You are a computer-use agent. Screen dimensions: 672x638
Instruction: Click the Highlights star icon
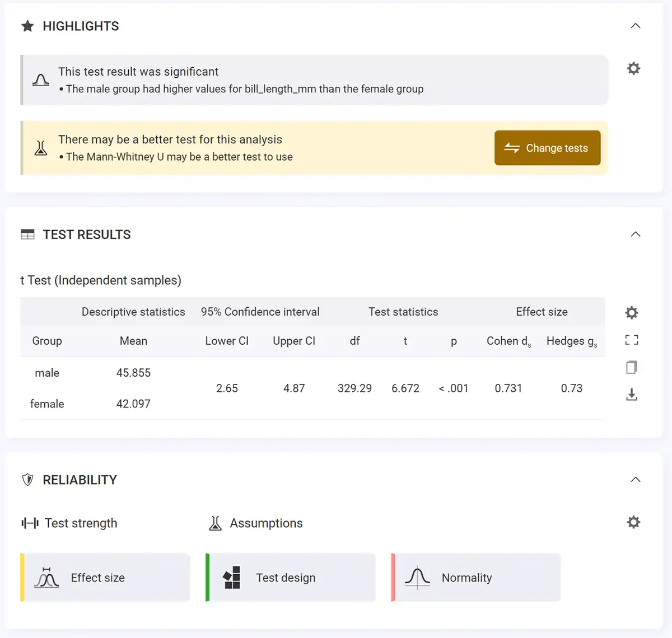[27, 26]
